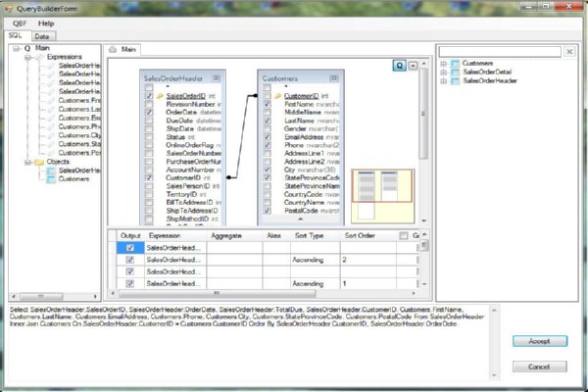Select Customers.City expression in left tree
Viewport: 588px width, 392px height.
pyautogui.click(x=79, y=135)
